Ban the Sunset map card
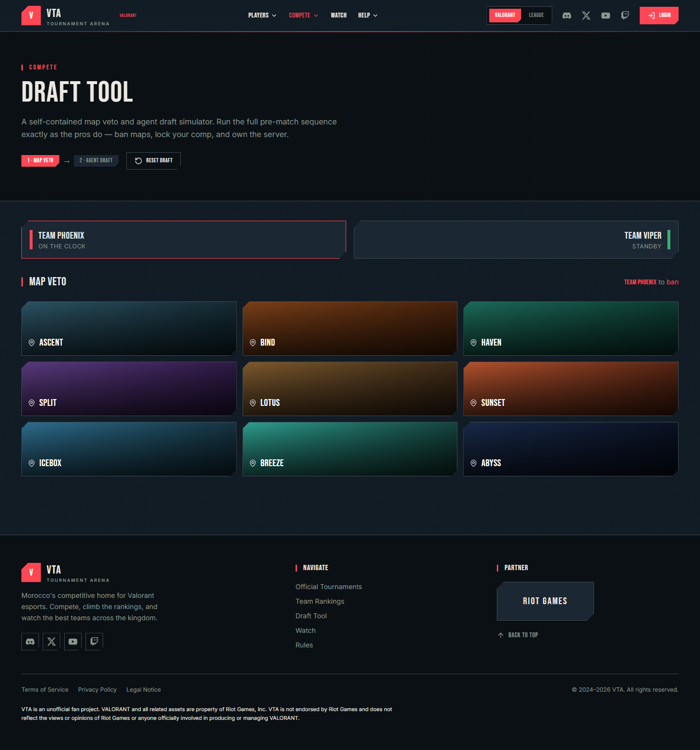 571,389
